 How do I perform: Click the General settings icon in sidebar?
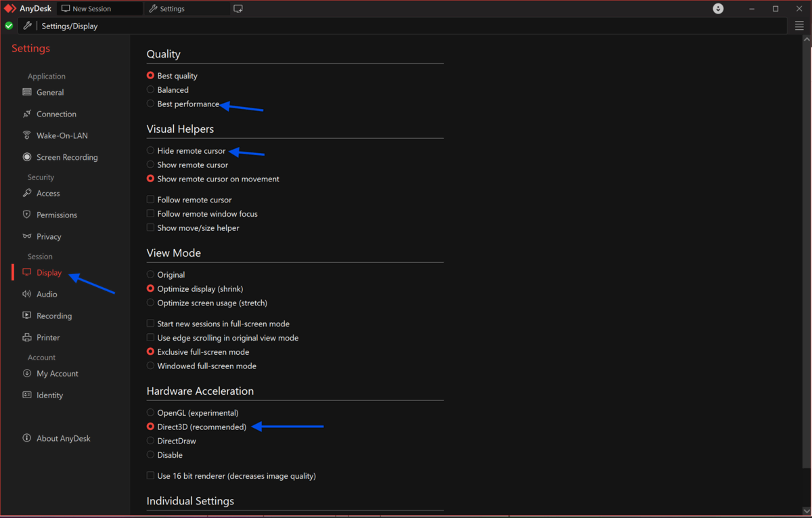pos(27,92)
